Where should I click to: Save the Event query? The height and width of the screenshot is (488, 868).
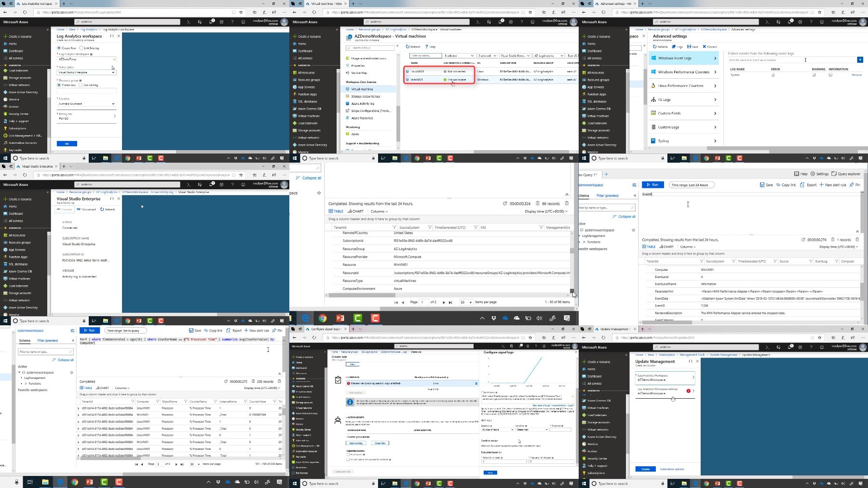pyautogui.click(x=766, y=185)
